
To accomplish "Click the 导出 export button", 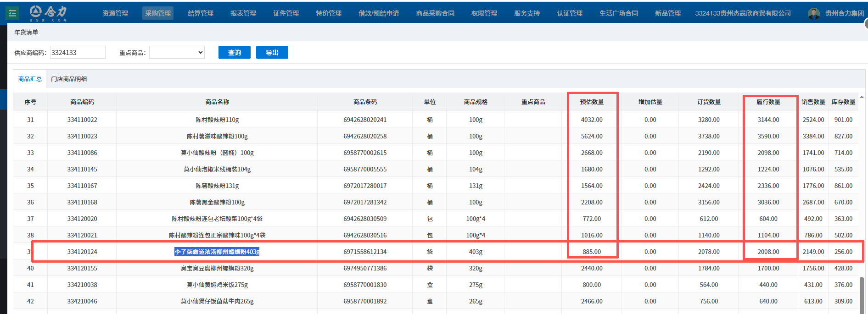I will [x=272, y=53].
